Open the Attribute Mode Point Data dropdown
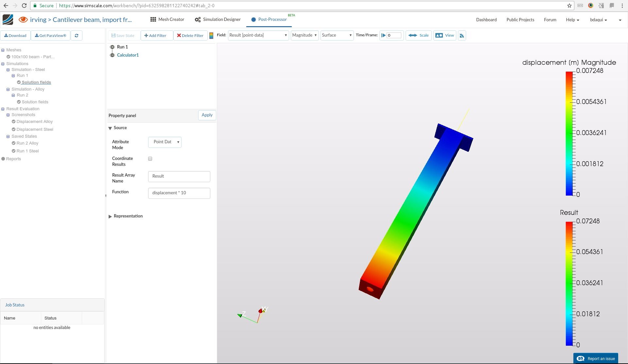This screenshot has height=364, width=628. [x=165, y=142]
